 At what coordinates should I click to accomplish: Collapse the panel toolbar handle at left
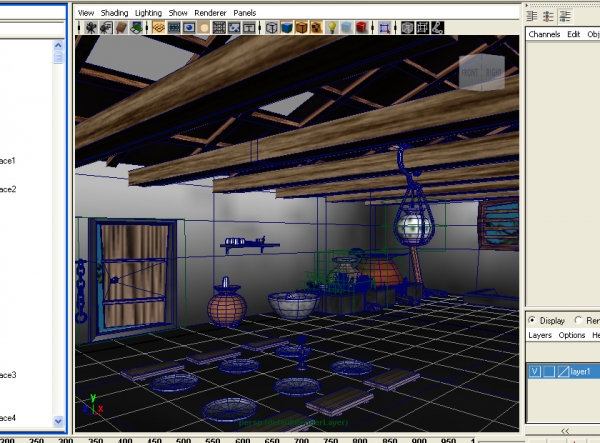tap(79, 28)
